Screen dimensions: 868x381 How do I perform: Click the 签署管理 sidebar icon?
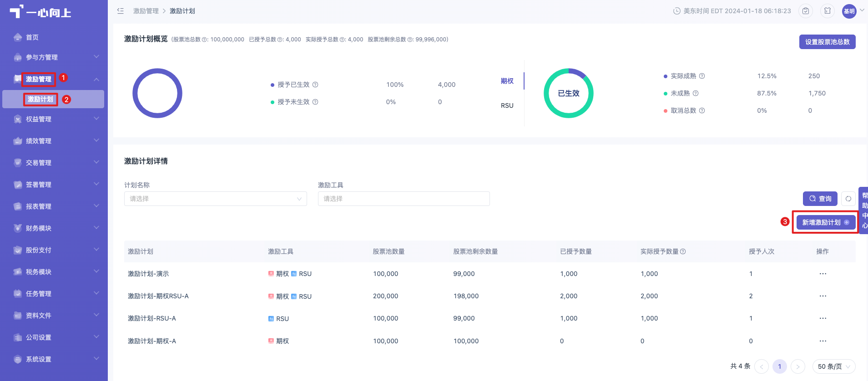point(18,185)
